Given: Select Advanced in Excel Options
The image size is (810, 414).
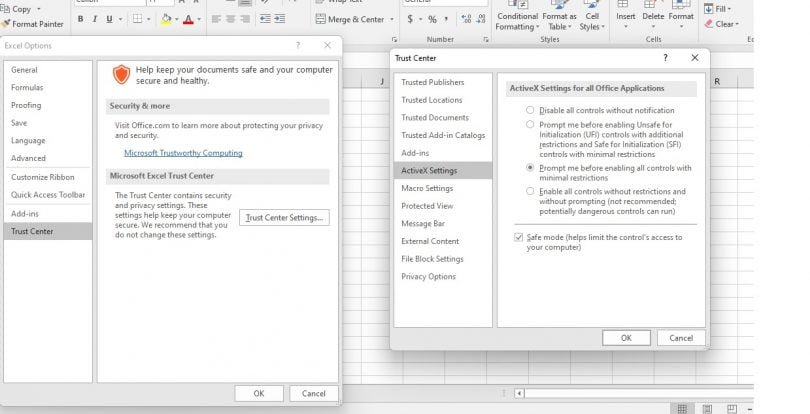Looking at the screenshot, I should coord(48,158).
